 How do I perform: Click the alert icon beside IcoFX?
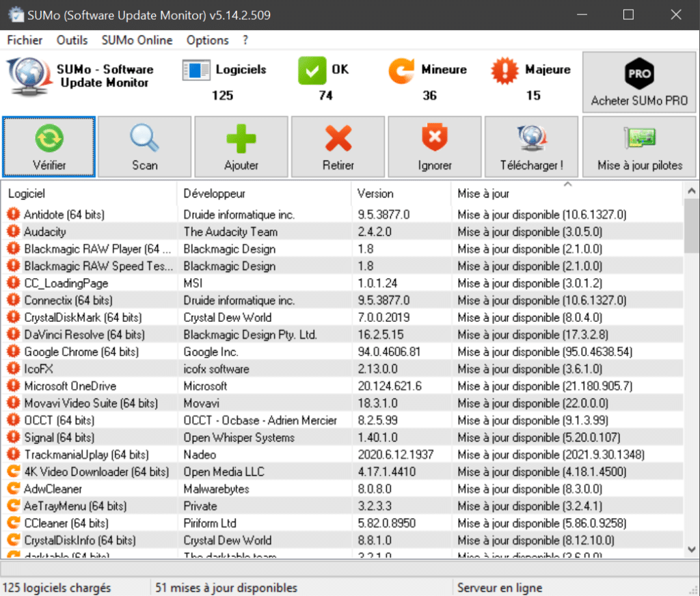[x=14, y=369]
